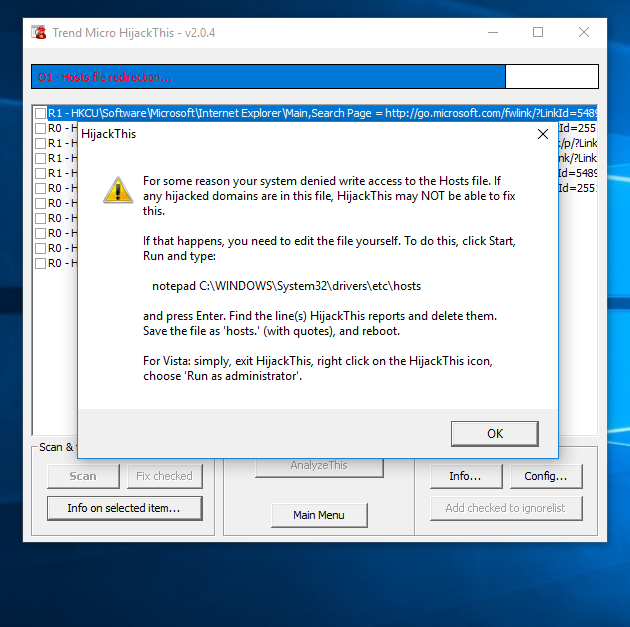The width and height of the screenshot is (630, 627).
Task: Click the notepad hosts path text line
Action: [286, 286]
